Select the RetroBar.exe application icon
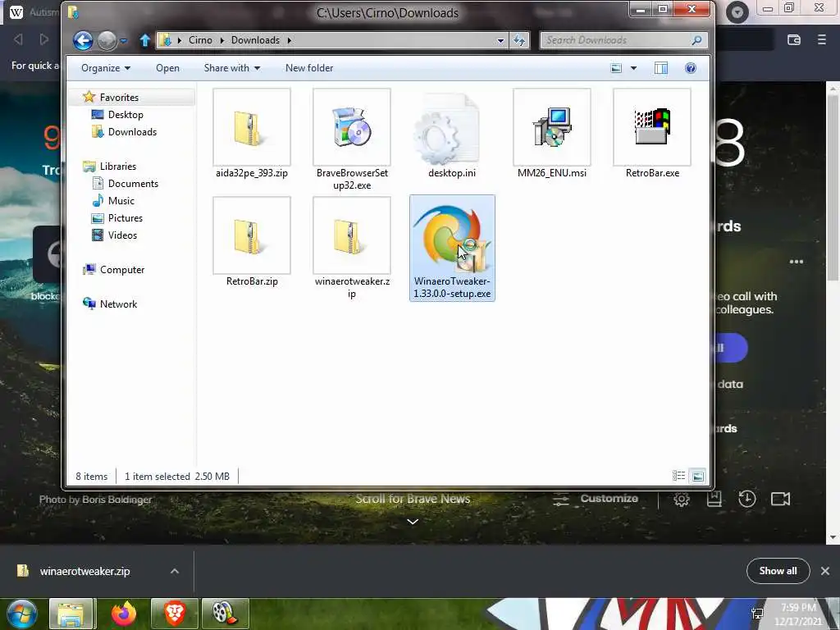Screen dimensions: 840x630 tap(652, 128)
